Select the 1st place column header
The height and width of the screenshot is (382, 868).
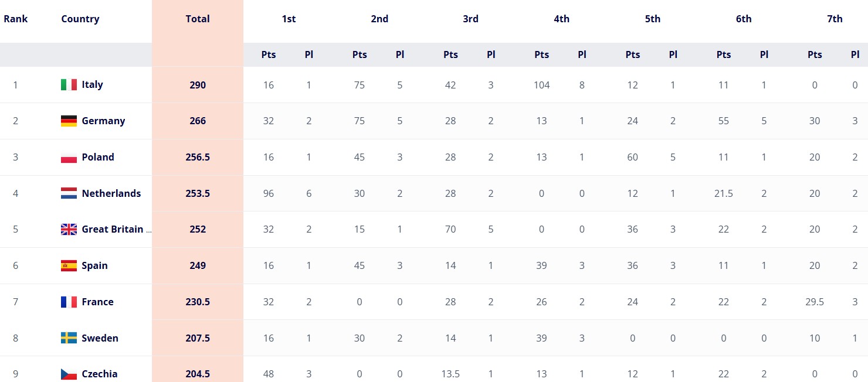point(289,19)
